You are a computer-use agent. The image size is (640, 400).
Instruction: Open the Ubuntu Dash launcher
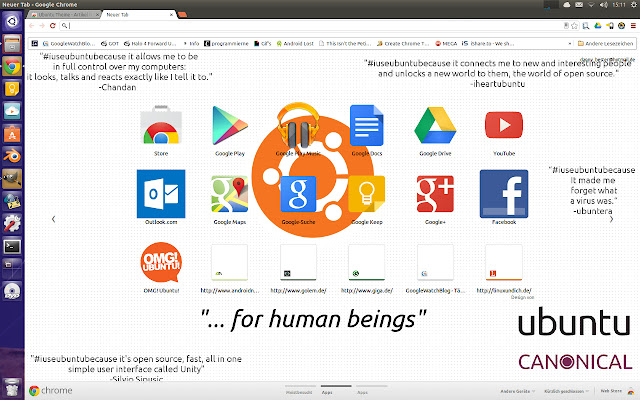pos(12,21)
